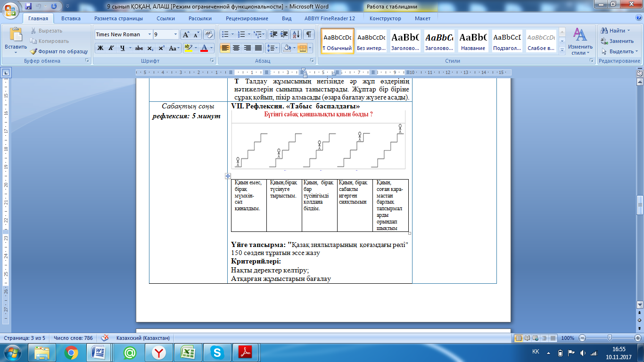The height and width of the screenshot is (362, 644).
Task: Open the Ссылки tab
Action: [x=165, y=18]
